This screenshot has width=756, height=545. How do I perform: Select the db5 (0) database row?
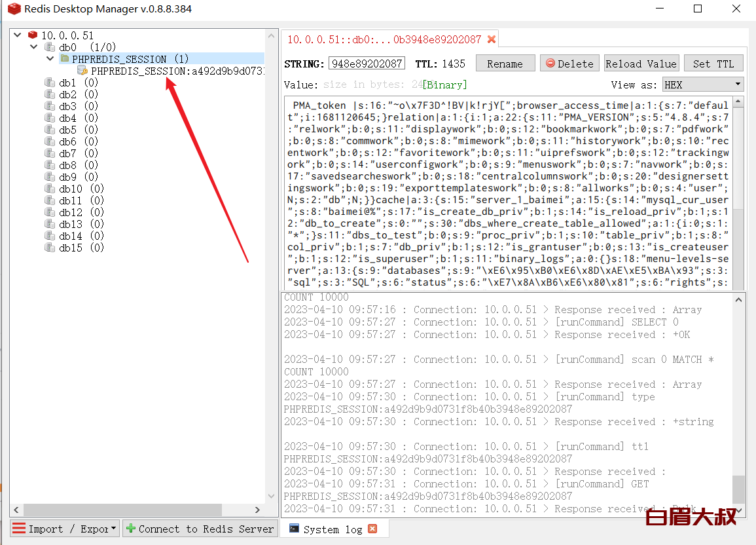click(x=79, y=130)
